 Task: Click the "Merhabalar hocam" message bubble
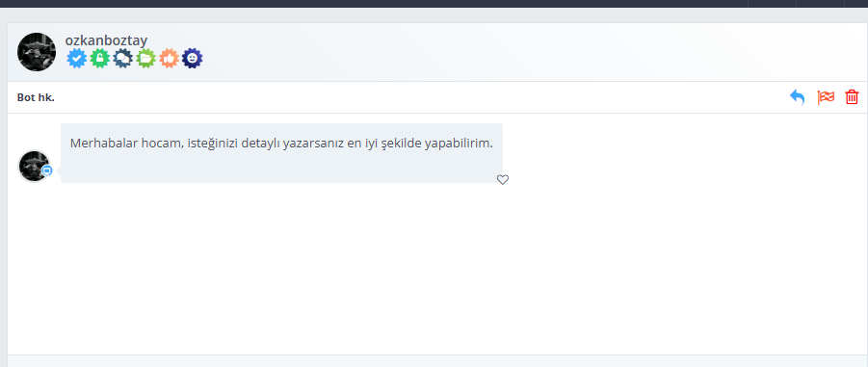point(281,153)
